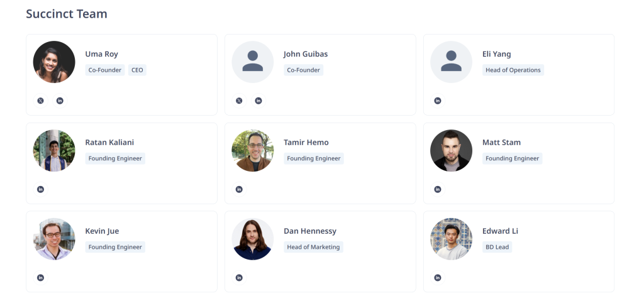Image resolution: width=644 pixels, height=301 pixels.
Task: Open Eli Yang's LinkedIn icon
Action: [438, 101]
